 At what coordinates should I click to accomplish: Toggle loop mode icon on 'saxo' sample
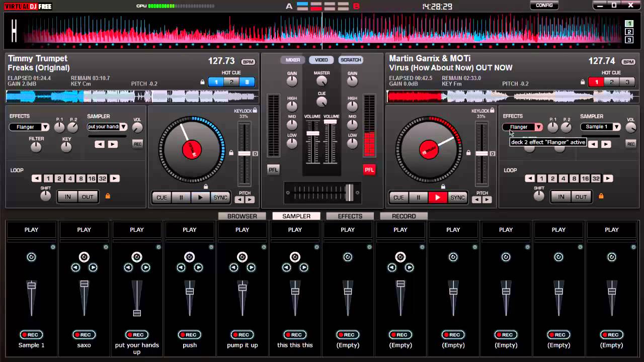click(84, 257)
